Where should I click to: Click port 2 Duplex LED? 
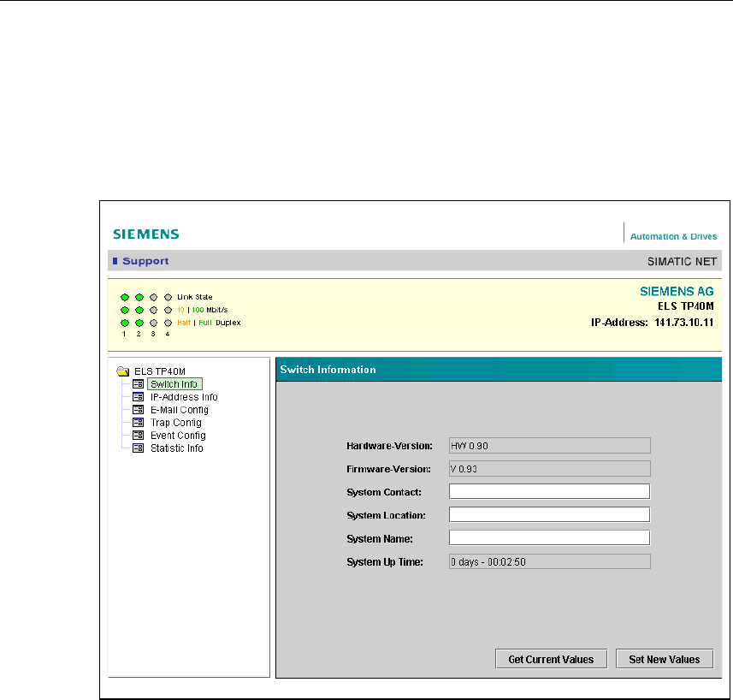point(139,323)
